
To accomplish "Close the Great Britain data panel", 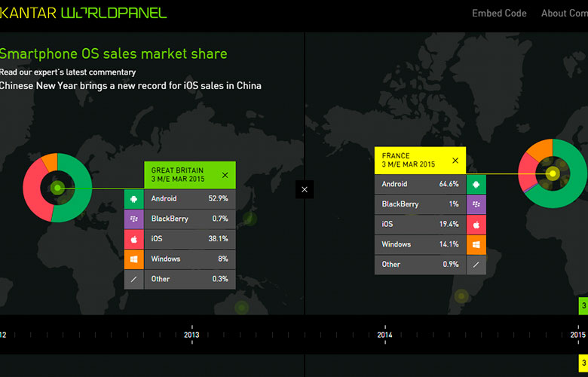I will [x=225, y=175].
